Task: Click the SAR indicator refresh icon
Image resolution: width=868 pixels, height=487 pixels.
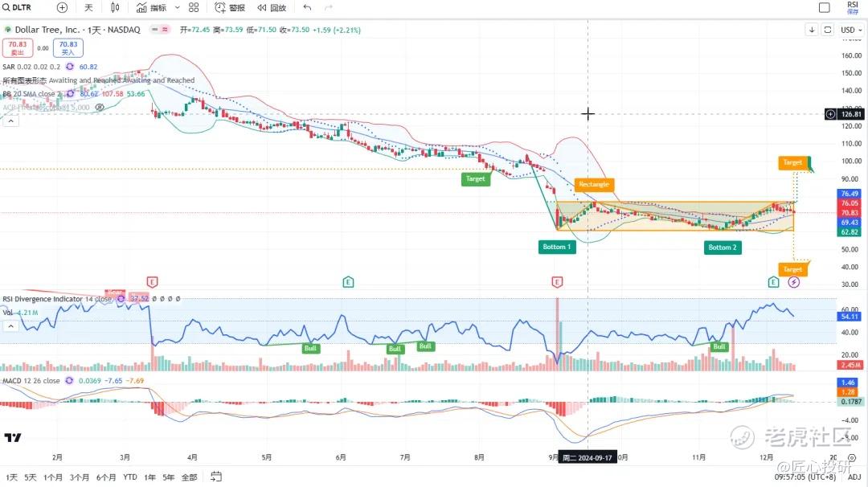Action: click(x=70, y=67)
